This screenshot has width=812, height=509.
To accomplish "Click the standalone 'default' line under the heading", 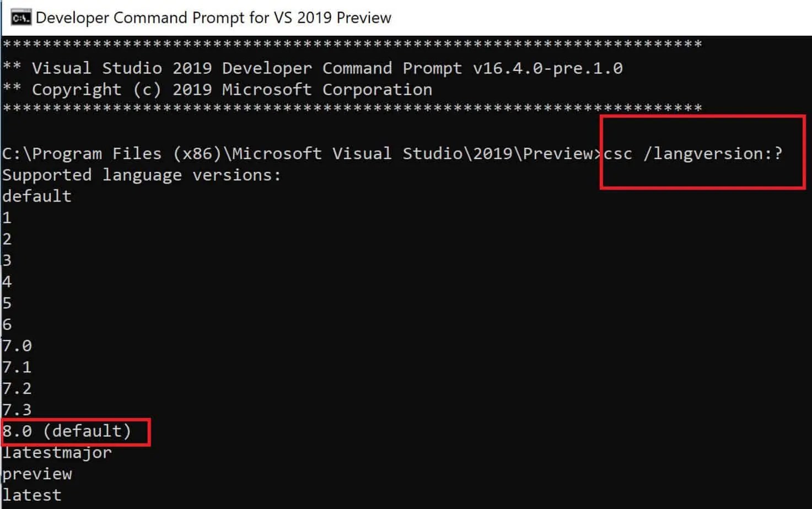I will coord(37,196).
